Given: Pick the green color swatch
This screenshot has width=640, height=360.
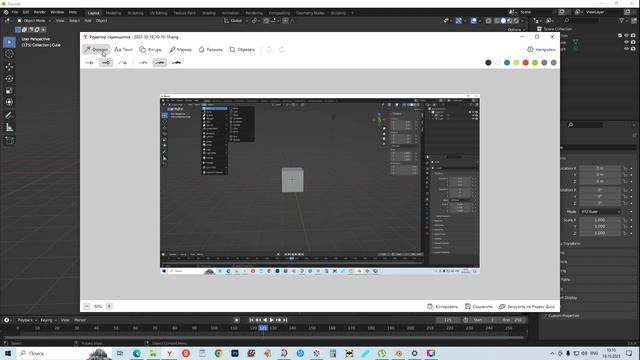Looking at the screenshot, I should pos(535,62).
